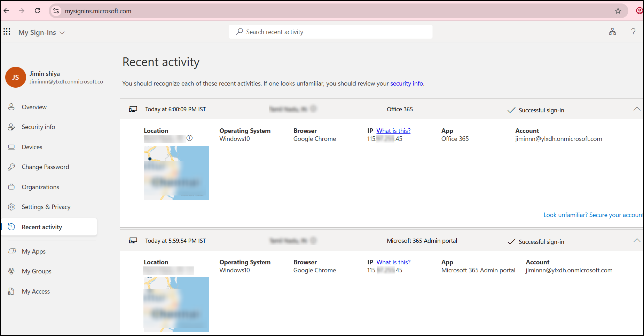Reload the page with the refresh icon
Screen dimensions: 644x336
tap(37, 11)
